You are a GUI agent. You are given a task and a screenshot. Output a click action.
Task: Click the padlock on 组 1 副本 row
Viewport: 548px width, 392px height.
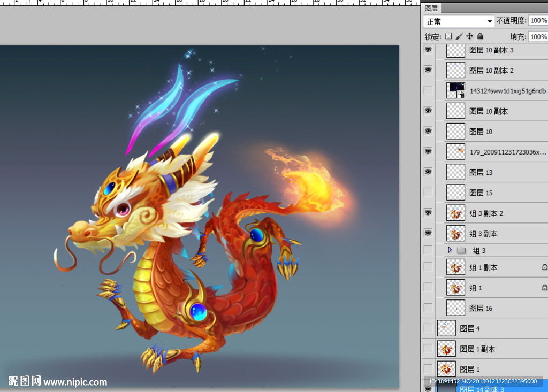[x=544, y=267]
